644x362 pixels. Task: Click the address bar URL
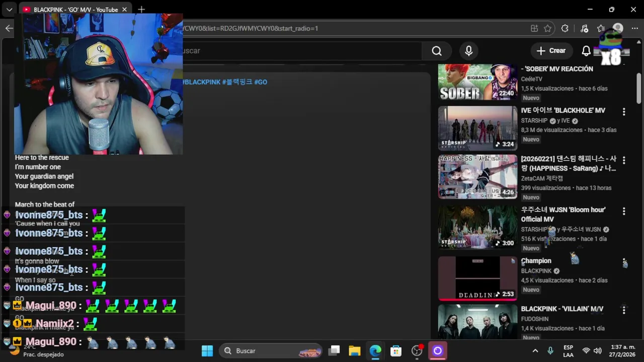point(251,29)
